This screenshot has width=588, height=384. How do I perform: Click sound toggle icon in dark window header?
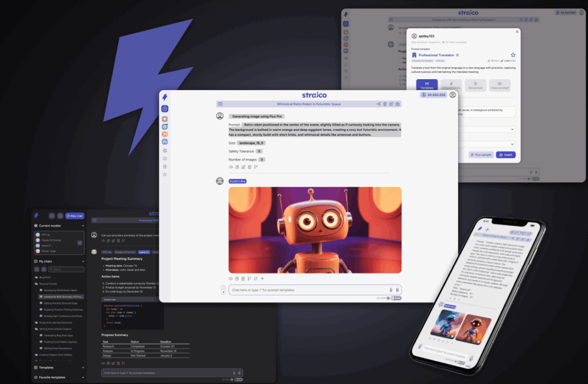[x=52, y=216]
